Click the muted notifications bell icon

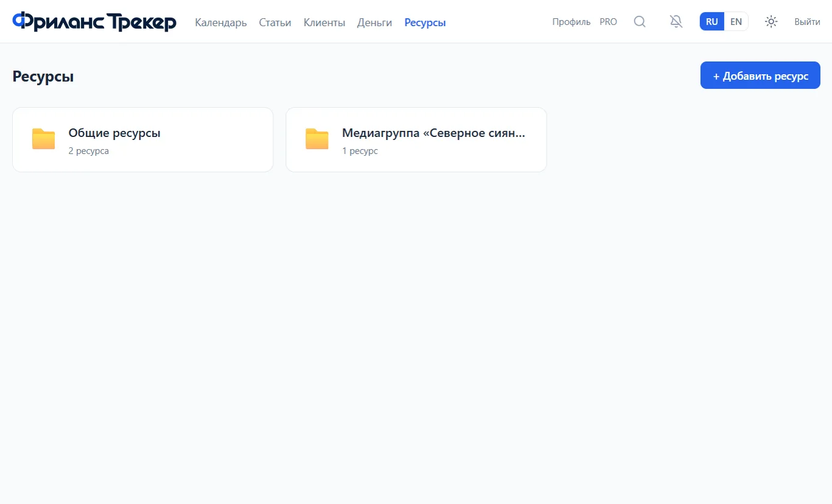[x=676, y=22]
